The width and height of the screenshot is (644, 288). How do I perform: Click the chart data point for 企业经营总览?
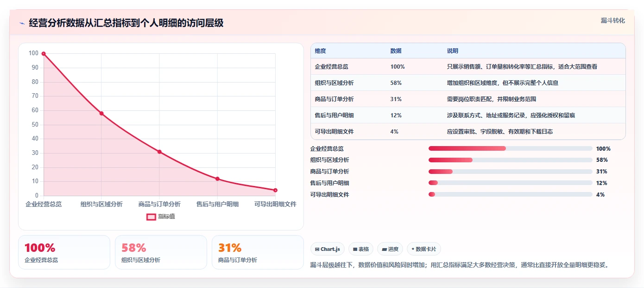click(x=44, y=54)
